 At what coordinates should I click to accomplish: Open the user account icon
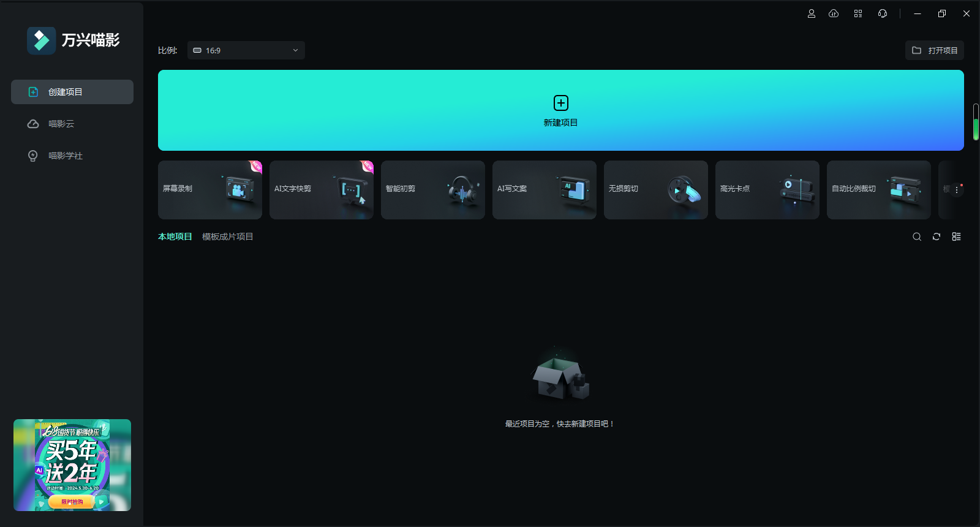click(812, 13)
